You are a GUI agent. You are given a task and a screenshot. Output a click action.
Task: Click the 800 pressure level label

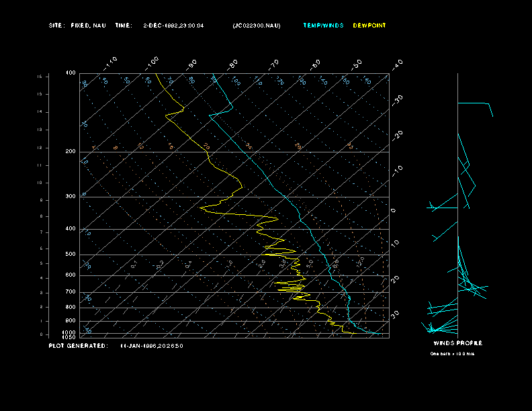[x=71, y=307]
